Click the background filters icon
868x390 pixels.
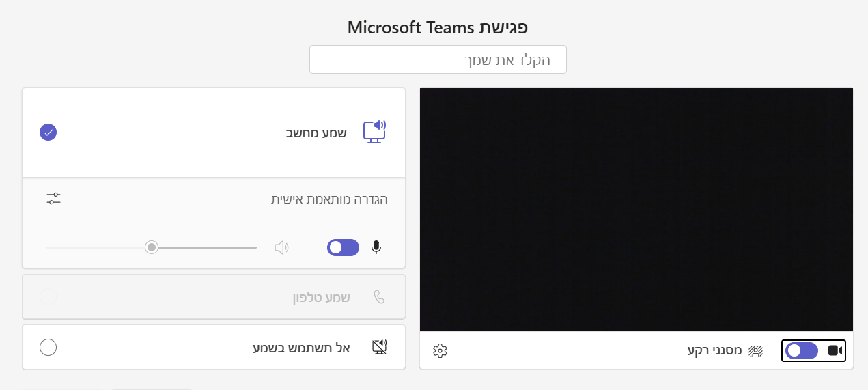coord(755,350)
